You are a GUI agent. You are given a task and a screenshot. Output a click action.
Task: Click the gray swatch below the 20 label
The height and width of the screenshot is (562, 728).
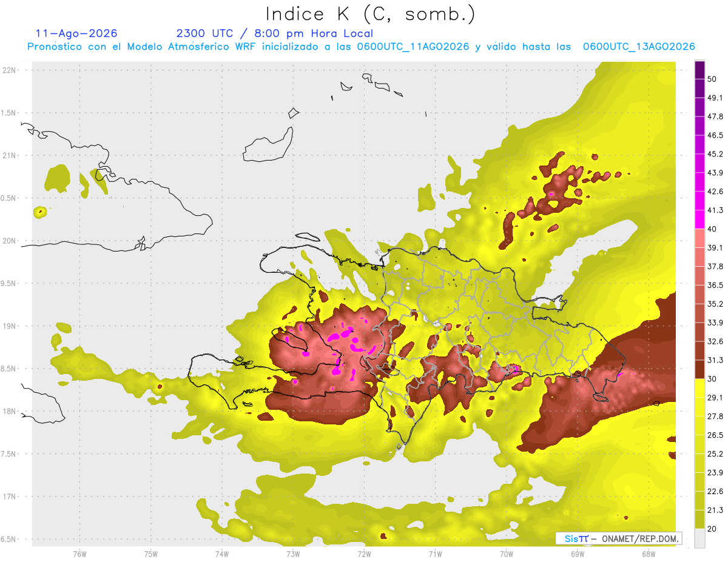(700, 538)
